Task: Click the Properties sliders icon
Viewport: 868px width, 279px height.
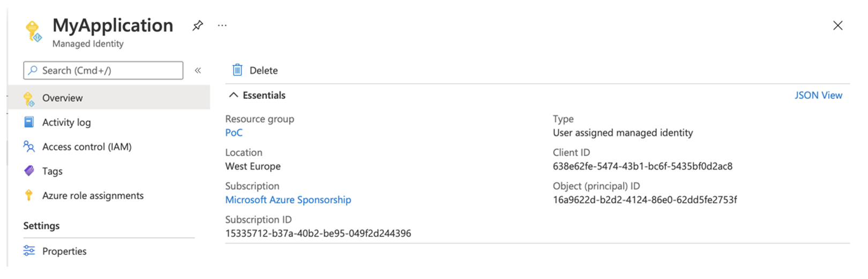Action: point(29,251)
